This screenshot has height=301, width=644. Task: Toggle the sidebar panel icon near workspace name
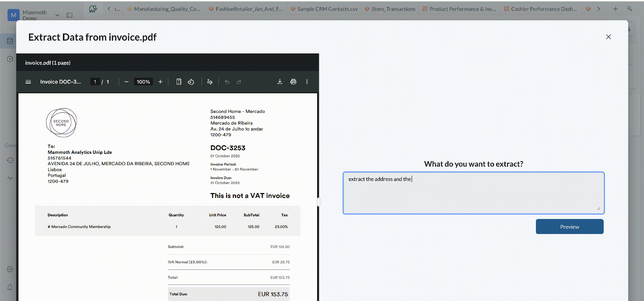coord(70,15)
